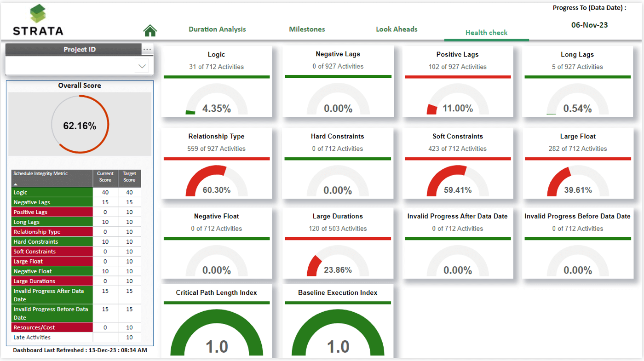
Task: Click the green Home navigation icon
Action: 149,29
